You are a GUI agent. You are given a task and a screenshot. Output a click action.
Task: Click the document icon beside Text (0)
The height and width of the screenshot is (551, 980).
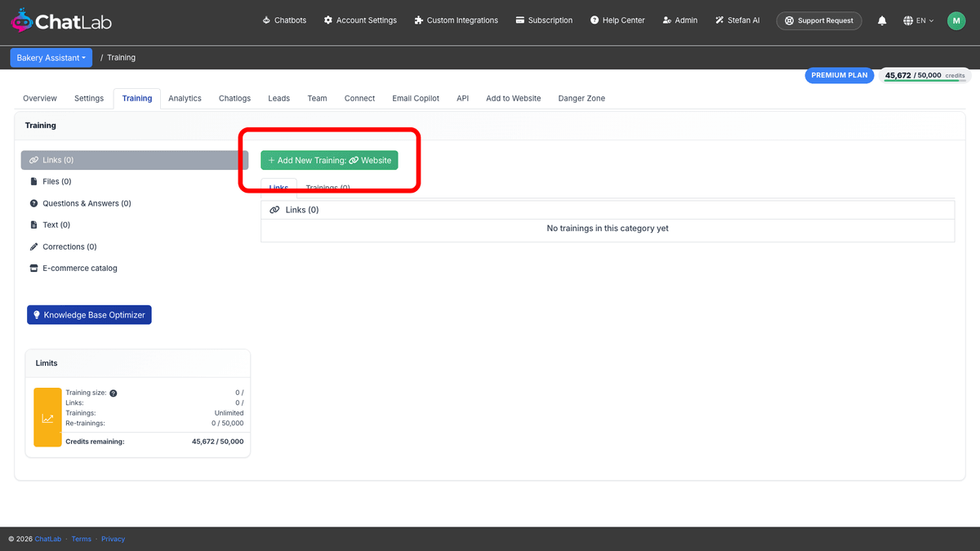33,224
